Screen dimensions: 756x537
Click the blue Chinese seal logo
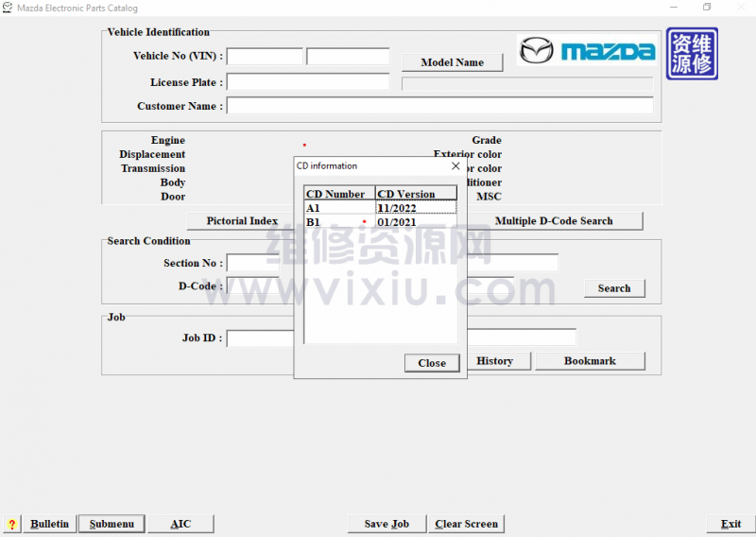pos(692,54)
